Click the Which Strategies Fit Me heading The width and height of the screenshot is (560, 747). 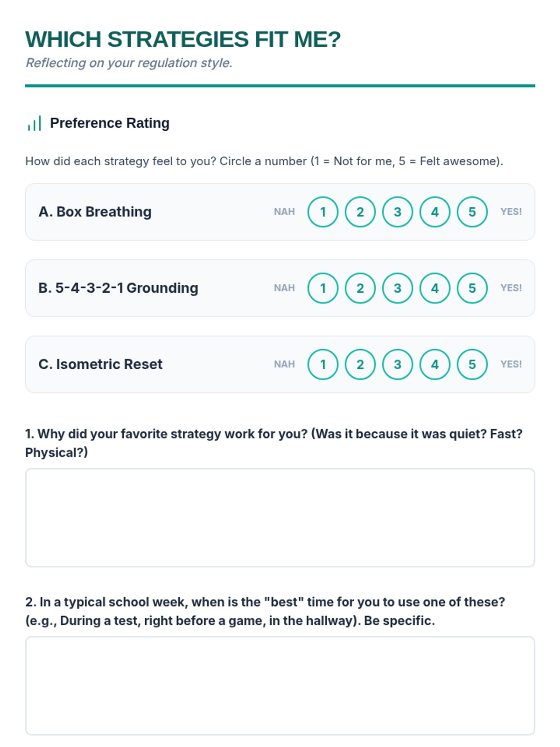pos(183,39)
